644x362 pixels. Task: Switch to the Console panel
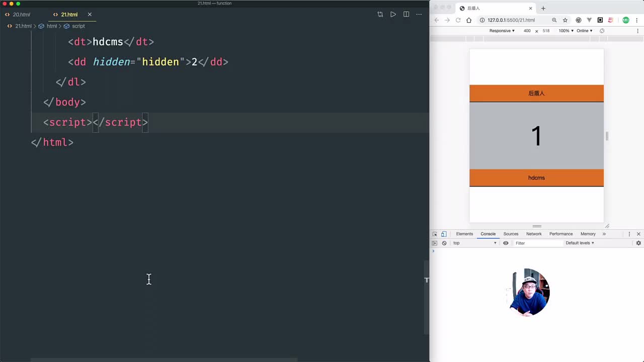[x=488, y=234]
